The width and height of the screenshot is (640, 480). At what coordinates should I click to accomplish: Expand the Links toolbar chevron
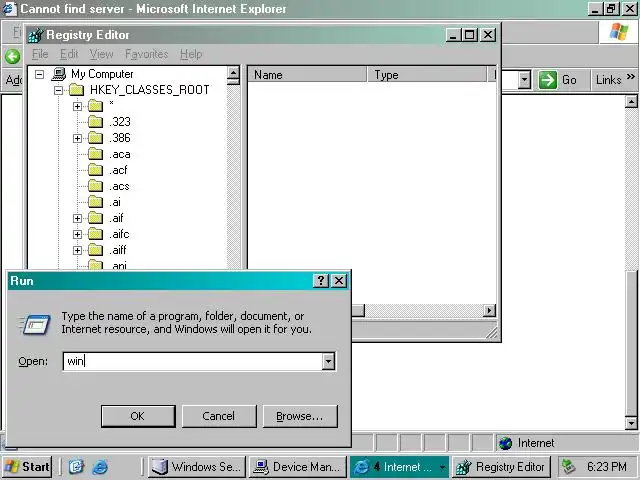pos(631,76)
